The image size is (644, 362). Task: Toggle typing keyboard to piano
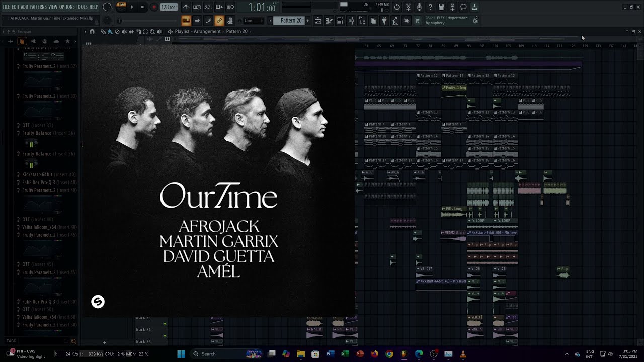pyautogui.click(x=186, y=21)
